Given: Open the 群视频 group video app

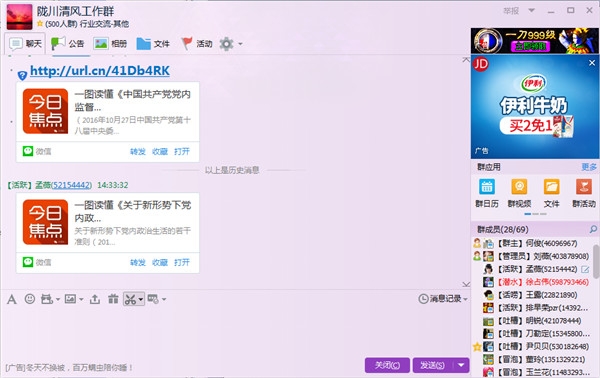Looking at the screenshot, I should coord(519,193).
